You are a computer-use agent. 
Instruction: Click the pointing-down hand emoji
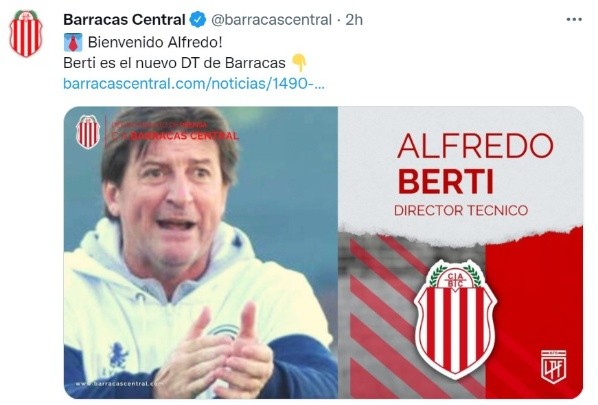pos(299,63)
